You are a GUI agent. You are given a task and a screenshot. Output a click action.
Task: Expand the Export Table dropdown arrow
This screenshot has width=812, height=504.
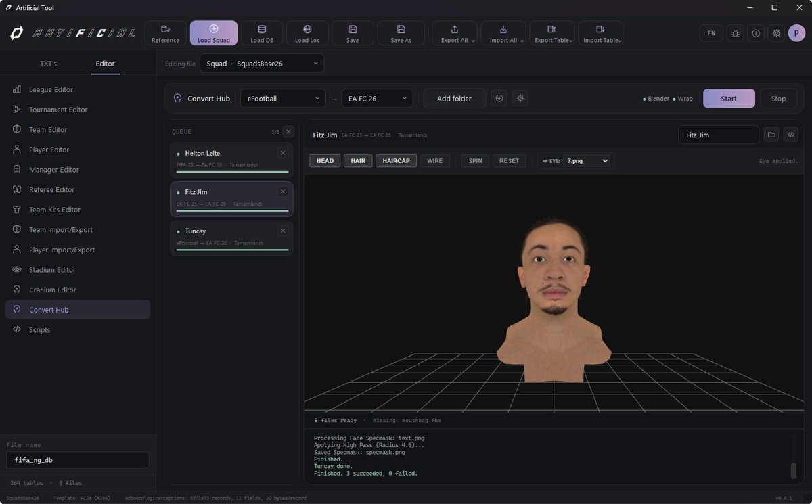coord(571,41)
